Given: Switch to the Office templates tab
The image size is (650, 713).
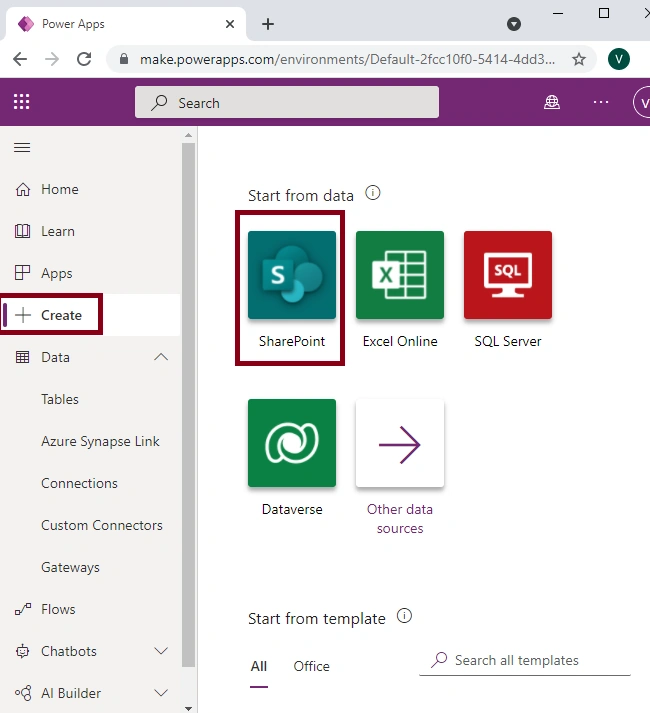Looking at the screenshot, I should point(312,666).
